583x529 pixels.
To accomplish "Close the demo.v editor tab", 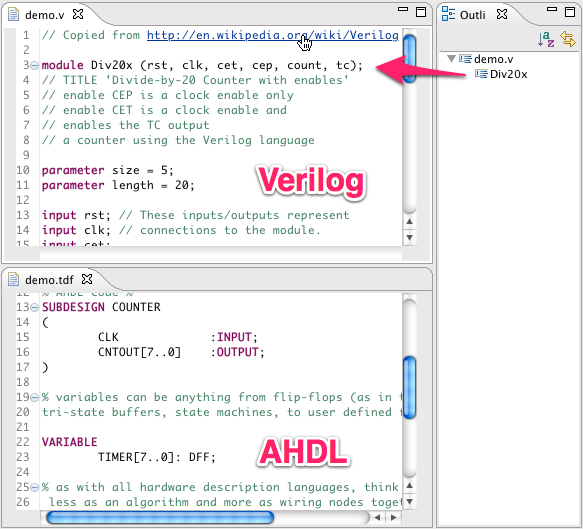I will 78,14.
